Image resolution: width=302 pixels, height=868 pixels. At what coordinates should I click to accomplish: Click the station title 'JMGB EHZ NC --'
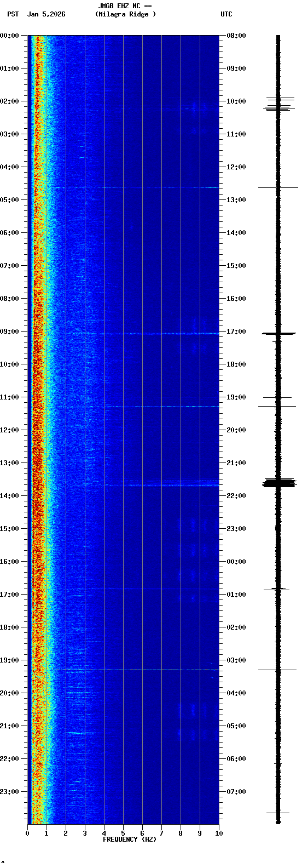(125, 6)
